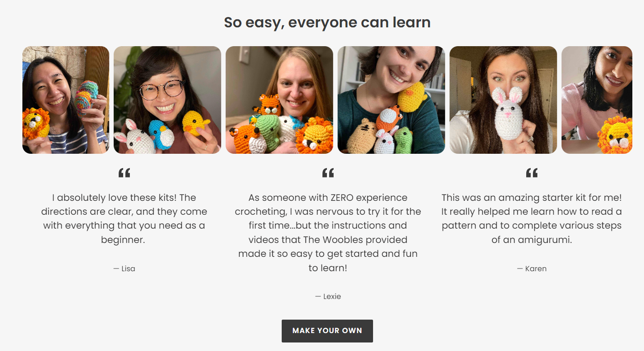Click 'So easy, everyone can learn' heading
The height and width of the screenshot is (351, 644).
click(x=327, y=22)
